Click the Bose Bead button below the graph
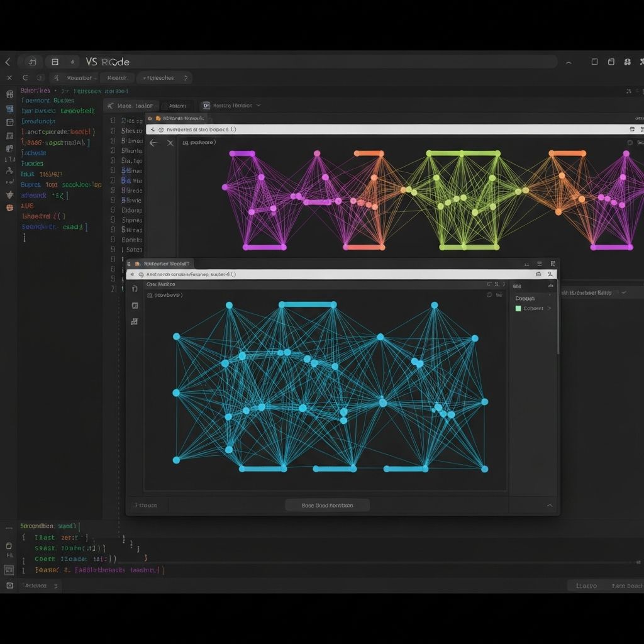 tap(326, 505)
